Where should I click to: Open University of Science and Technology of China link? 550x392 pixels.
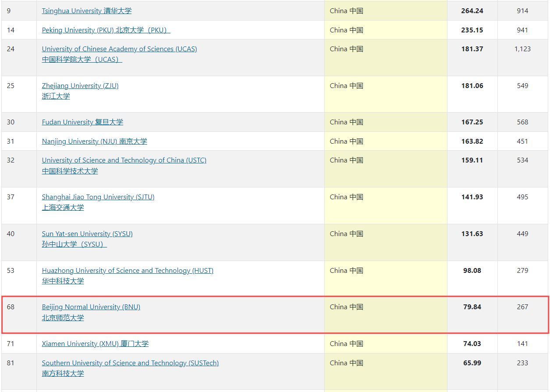tap(124, 166)
